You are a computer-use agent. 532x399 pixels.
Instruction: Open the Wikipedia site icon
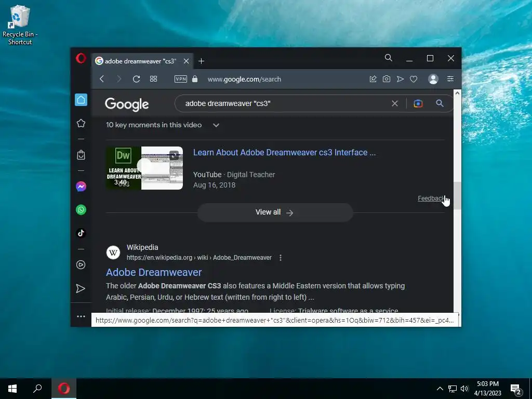(113, 252)
